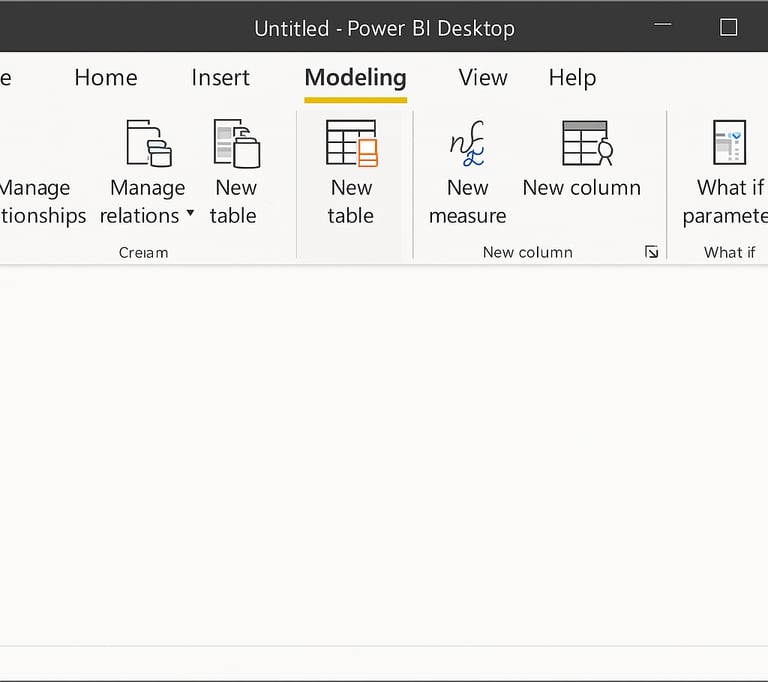Create a New measure
Viewport: 768px width, 682px height.
pyautogui.click(x=467, y=171)
